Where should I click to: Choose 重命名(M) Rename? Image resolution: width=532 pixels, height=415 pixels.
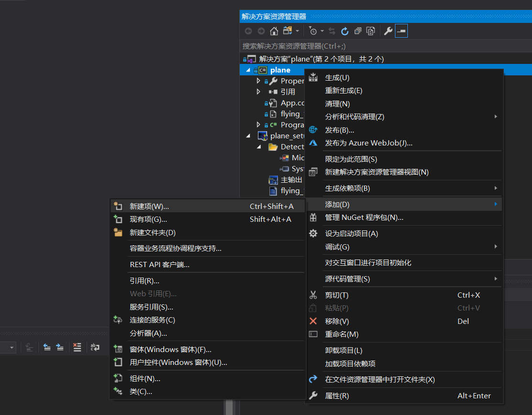[404, 334]
